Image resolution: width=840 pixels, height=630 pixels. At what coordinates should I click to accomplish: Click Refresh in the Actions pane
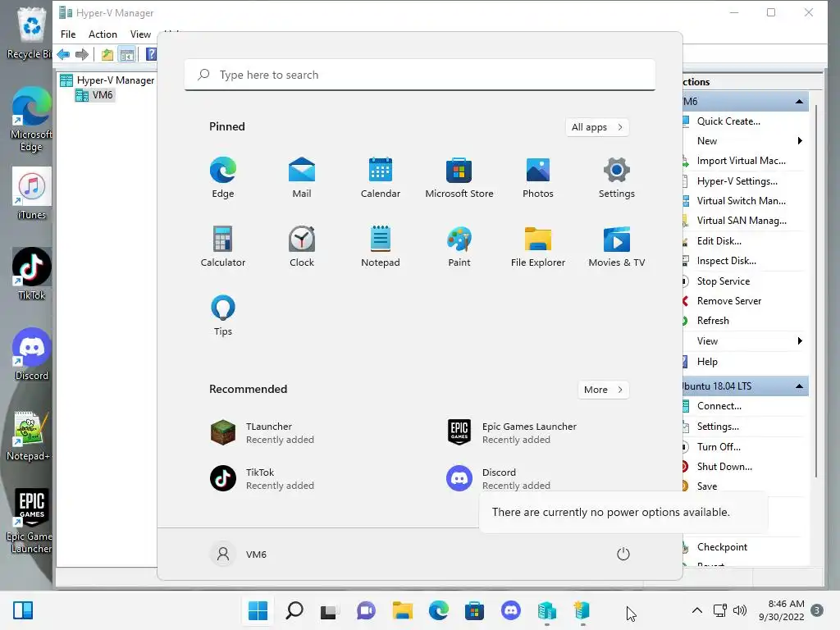[713, 321]
